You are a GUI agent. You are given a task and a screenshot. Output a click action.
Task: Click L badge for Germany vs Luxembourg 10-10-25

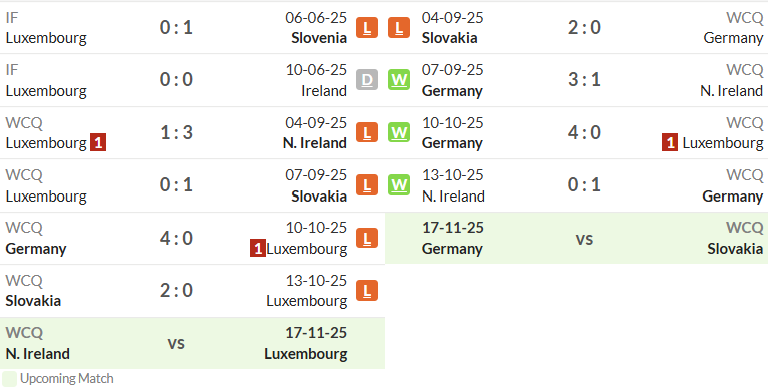coord(367,238)
